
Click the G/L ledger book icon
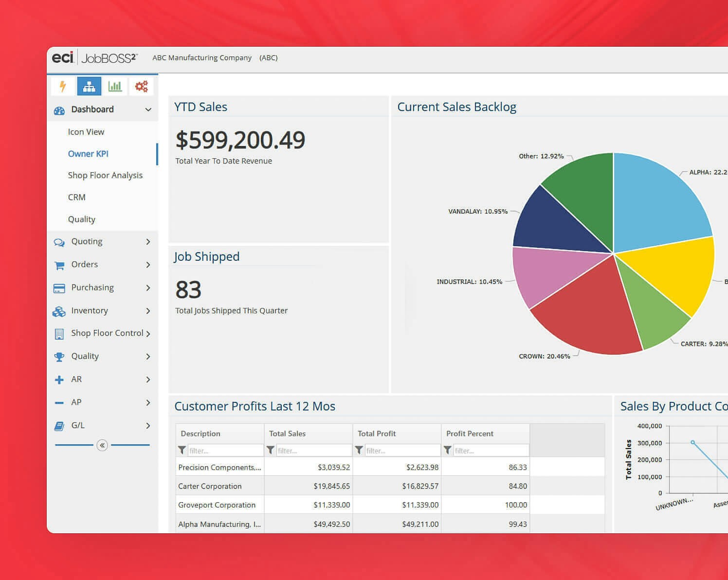(x=59, y=426)
